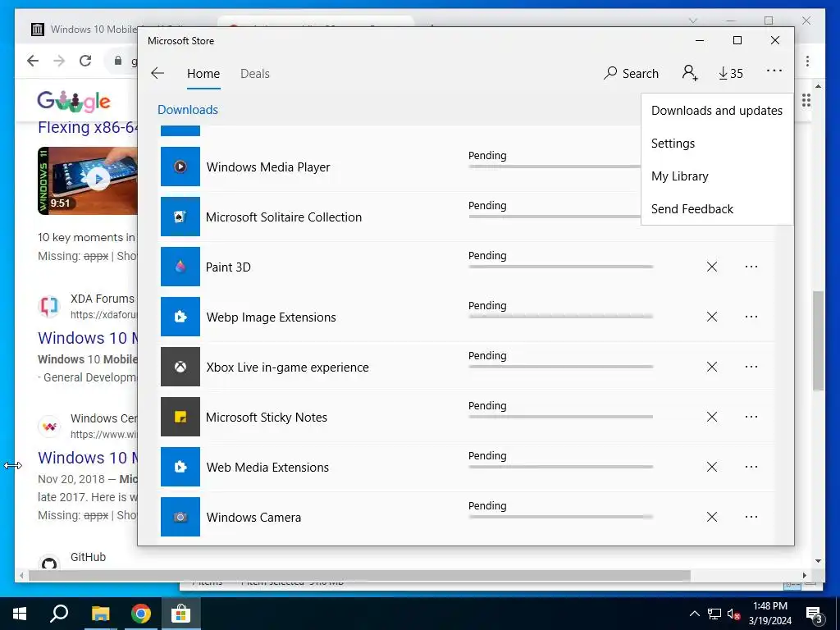840x630 pixels.
Task: Click the Downloads heading link
Action: (188, 109)
